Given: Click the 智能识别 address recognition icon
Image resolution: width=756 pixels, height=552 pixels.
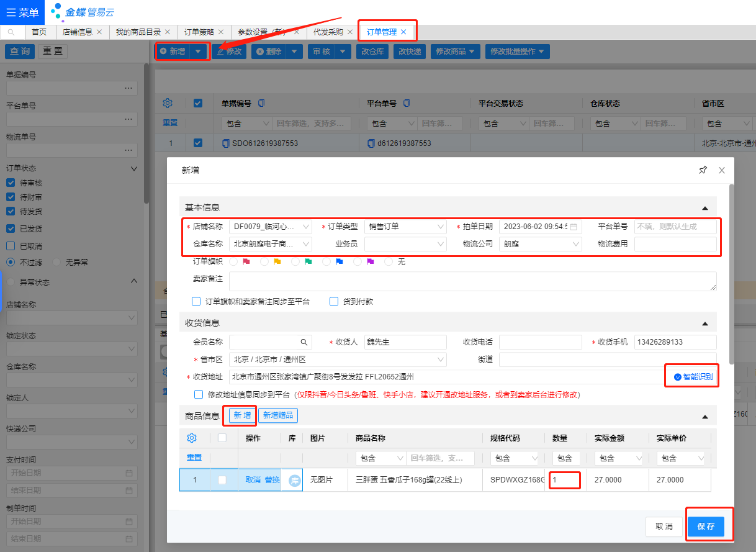Looking at the screenshot, I should pos(678,377).
